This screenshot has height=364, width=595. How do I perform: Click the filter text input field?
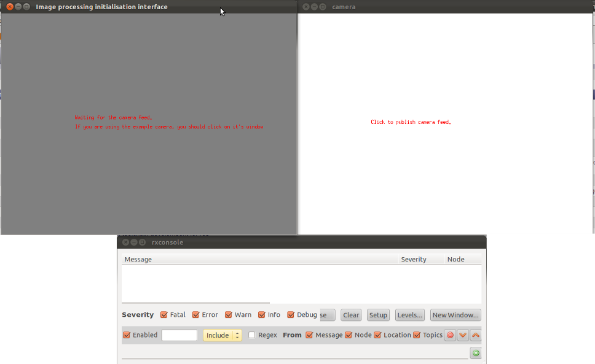pos(179,335)
